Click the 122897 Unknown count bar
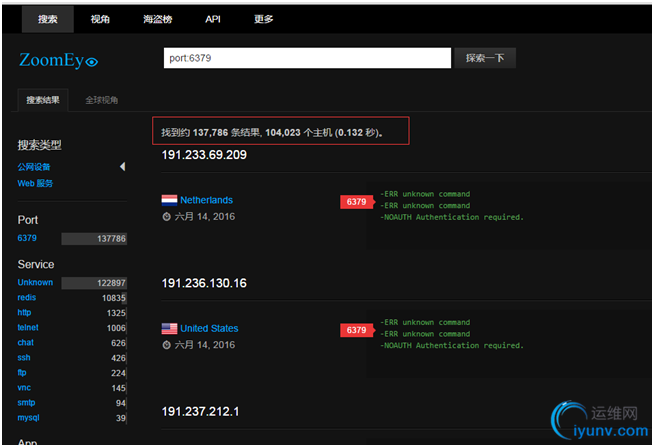This screenshot has height=447, width=654. [94, 283]
